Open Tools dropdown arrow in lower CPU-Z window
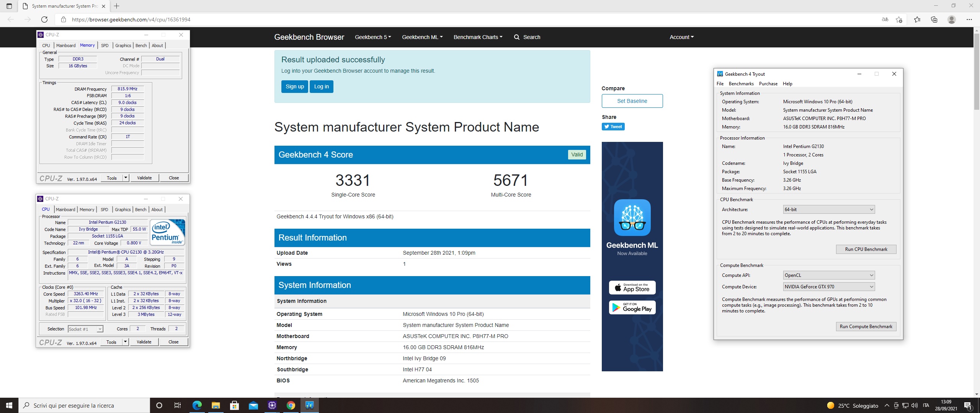This screenshot has width=980, height=413. (x=125, y=342)
